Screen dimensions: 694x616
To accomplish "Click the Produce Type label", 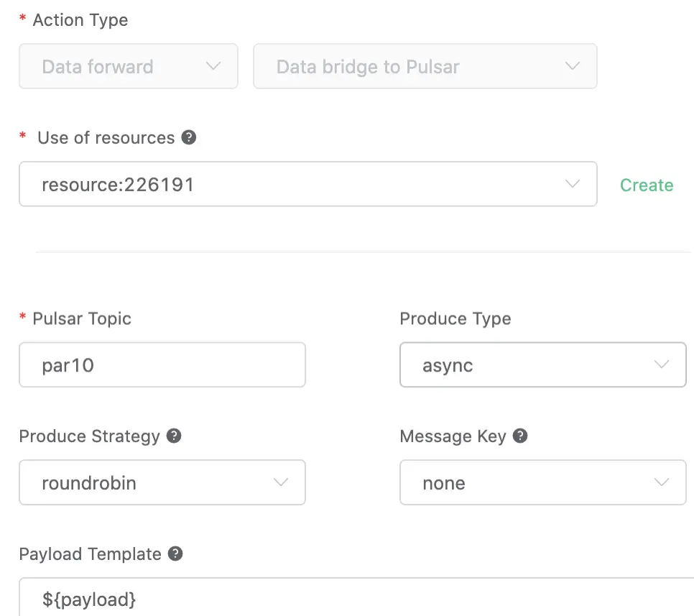I will [x=455, y=318].
